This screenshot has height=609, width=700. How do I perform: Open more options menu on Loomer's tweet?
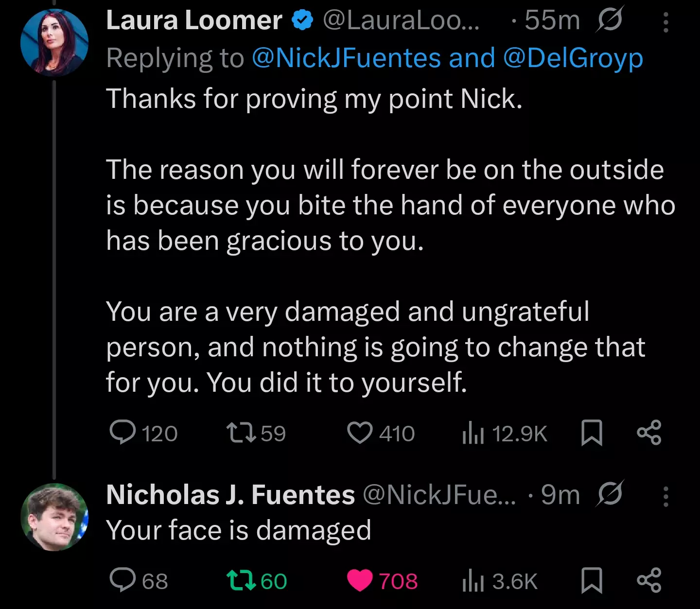coord(665,22)
